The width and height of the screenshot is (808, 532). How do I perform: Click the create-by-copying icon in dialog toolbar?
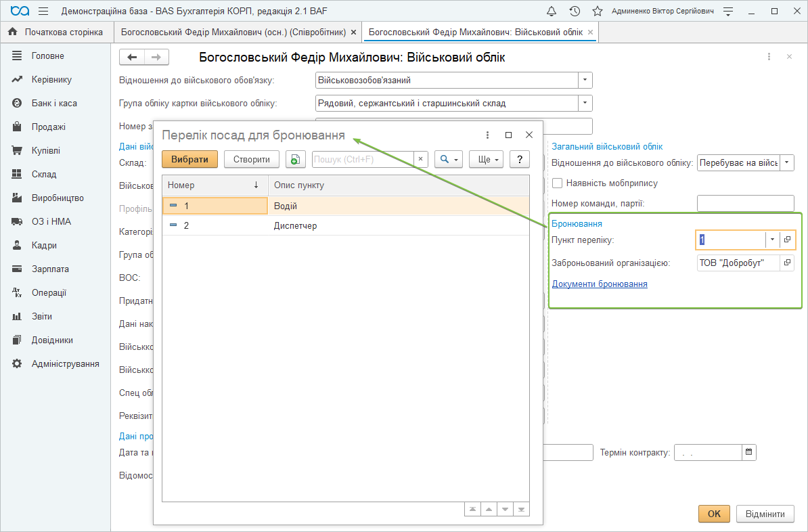[295, 159]
